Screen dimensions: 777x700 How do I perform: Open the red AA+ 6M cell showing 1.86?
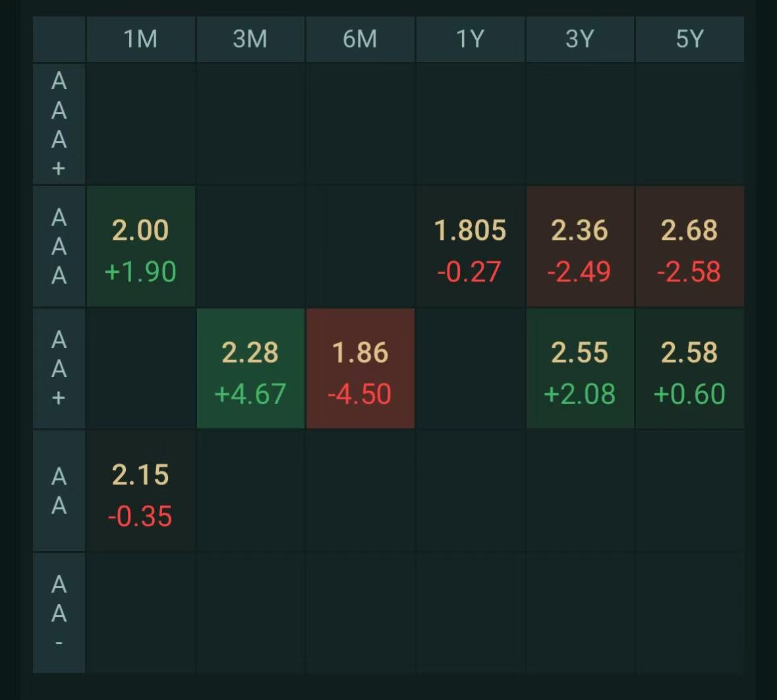[360, 368]
